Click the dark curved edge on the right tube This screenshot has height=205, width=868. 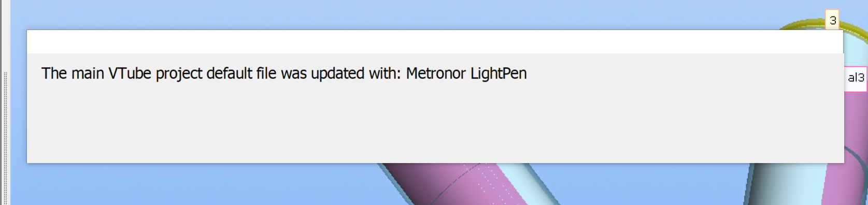tap(856, 155)
